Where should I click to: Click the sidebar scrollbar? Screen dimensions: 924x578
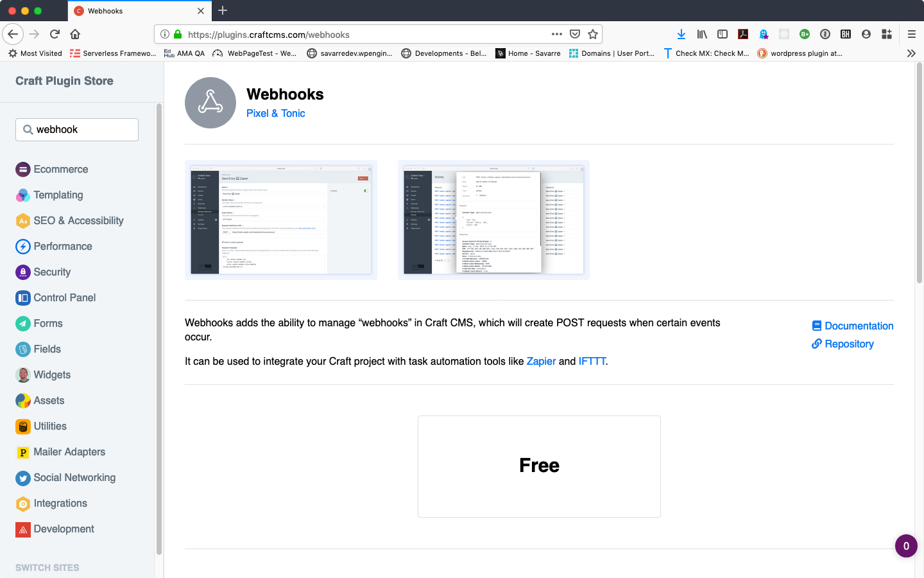158,329
